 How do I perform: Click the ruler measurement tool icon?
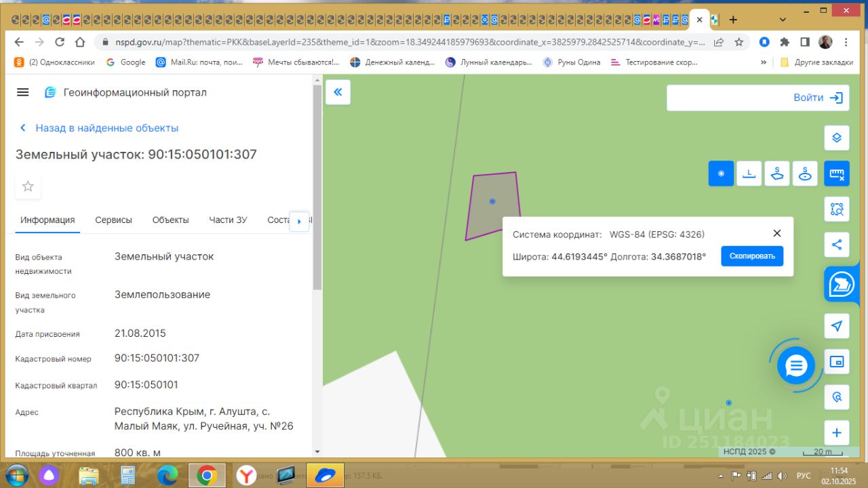click(x=837, y=174)
